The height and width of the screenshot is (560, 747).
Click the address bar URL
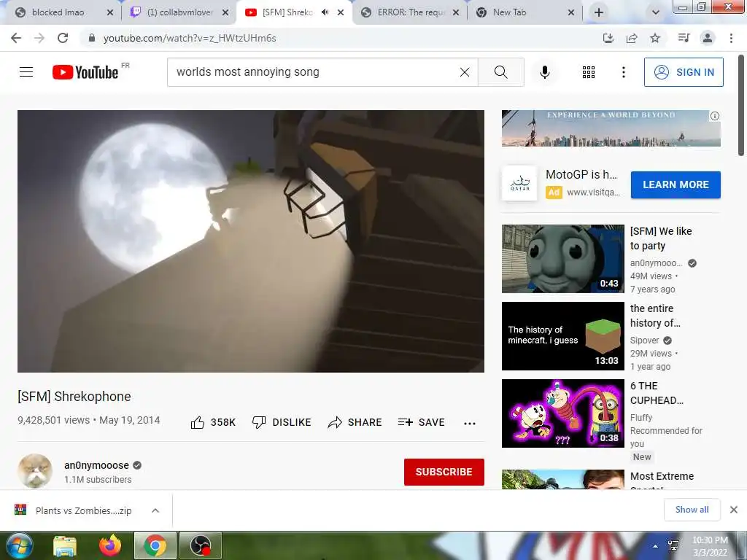coord(190,38)
